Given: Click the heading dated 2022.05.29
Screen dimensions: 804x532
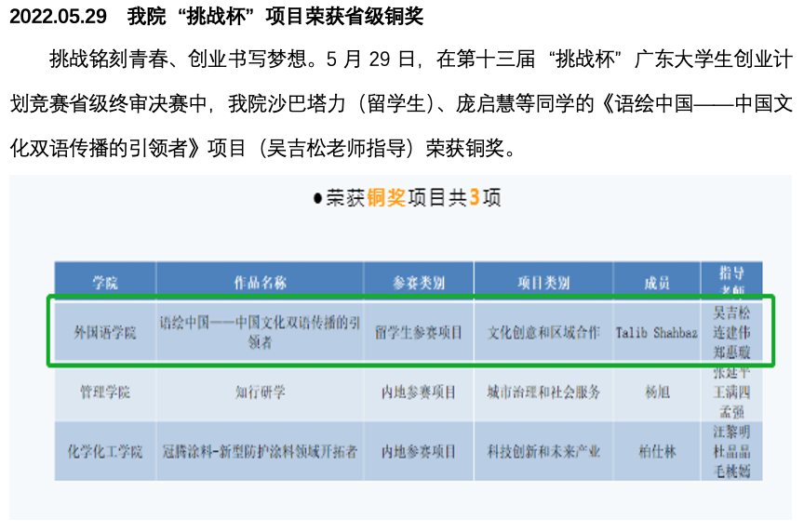Looking at the screenshot, I should (217, 17).
